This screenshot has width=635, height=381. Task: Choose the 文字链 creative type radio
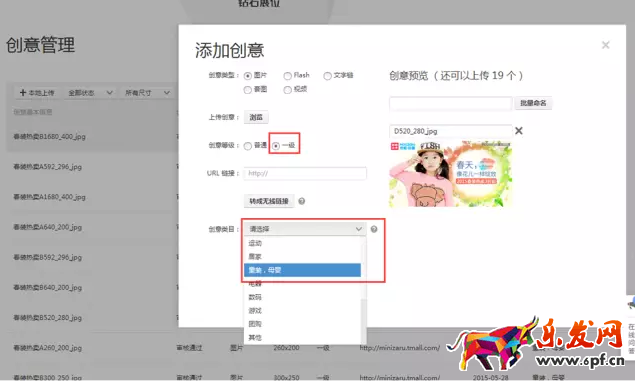point(327,76)
